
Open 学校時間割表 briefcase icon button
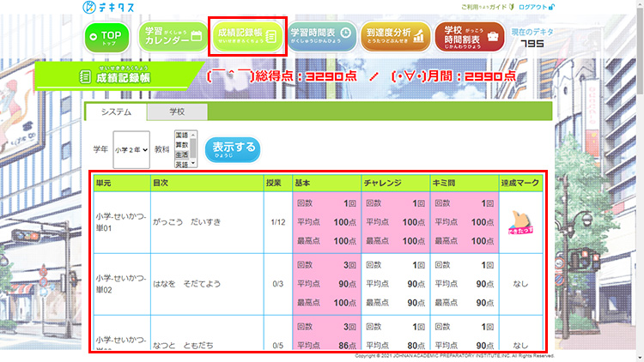[470, 36]
